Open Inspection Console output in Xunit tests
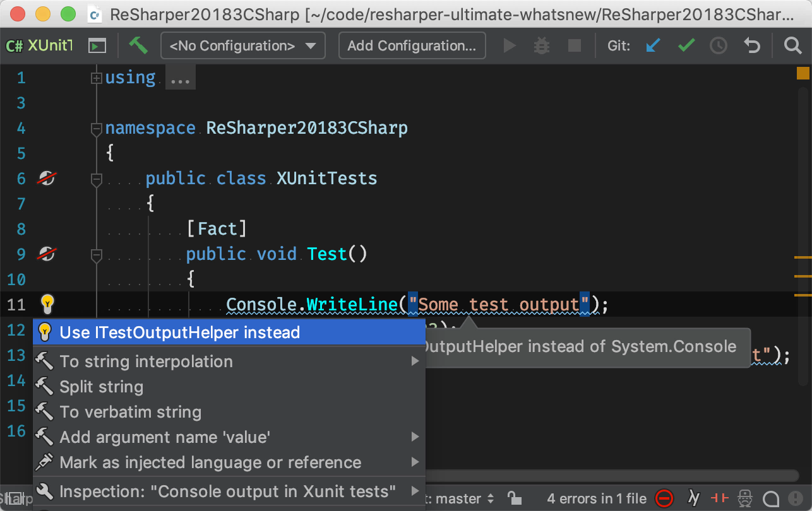The image size is (812, 511). tap(229, 491)
